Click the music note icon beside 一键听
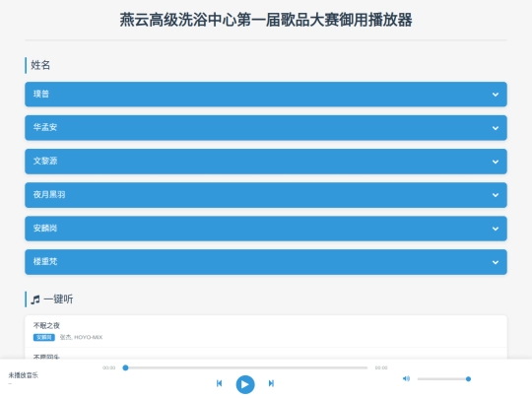This screenshot has height=399, width=532. (x=35, y=299)
